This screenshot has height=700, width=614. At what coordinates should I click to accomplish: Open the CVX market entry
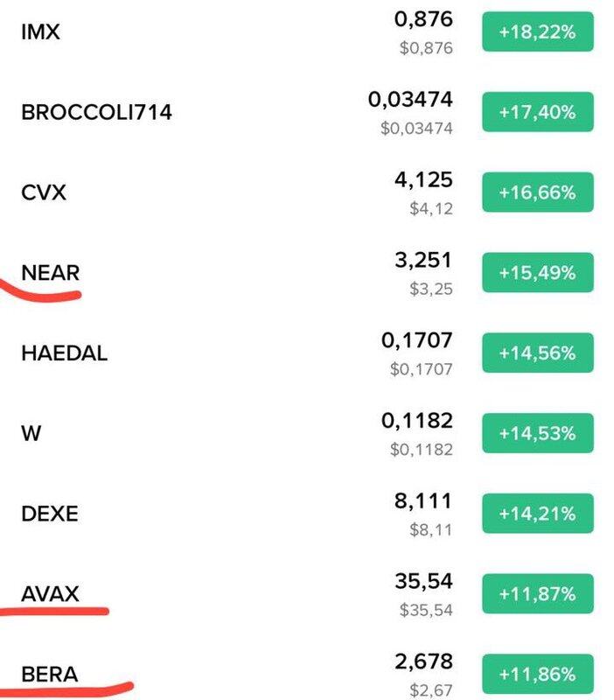point(307,192)
